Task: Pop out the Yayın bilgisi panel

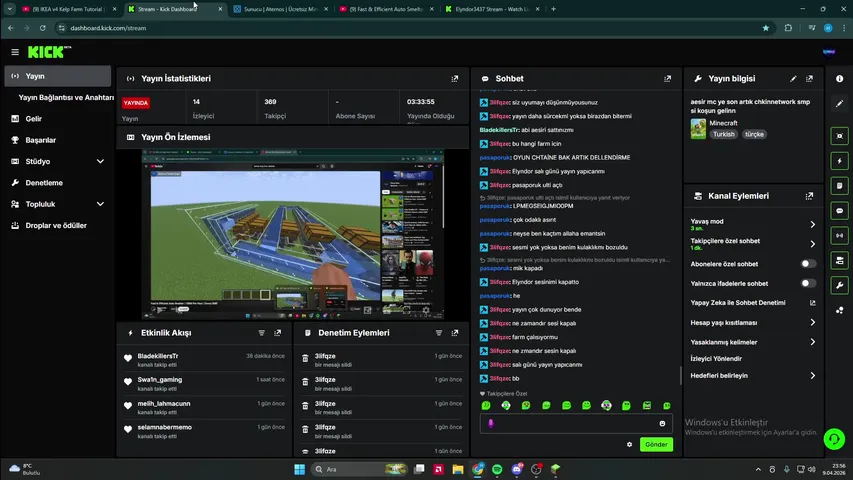Action: coord(809,78)
